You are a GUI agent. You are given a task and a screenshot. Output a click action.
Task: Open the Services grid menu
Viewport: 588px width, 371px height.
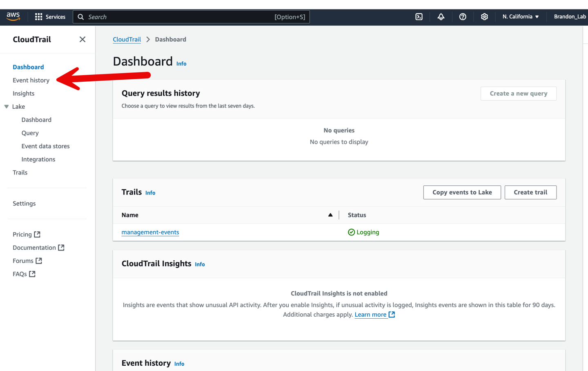(39, 17)
